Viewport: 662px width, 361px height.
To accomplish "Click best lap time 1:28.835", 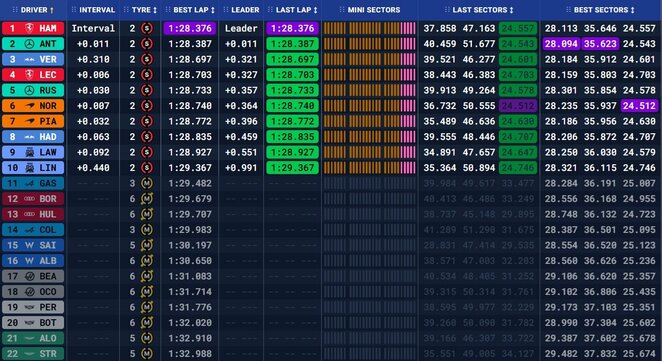I will pos(190,137).
